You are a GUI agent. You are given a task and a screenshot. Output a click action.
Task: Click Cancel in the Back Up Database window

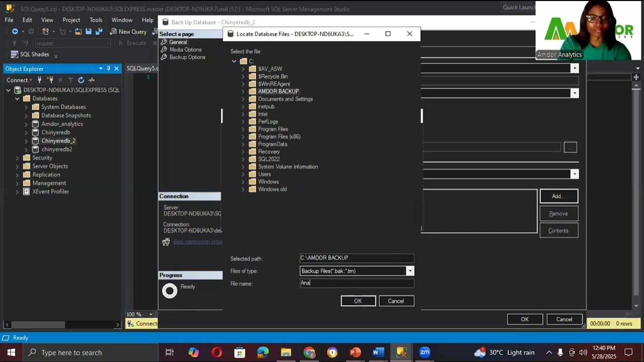click(564, 319)
